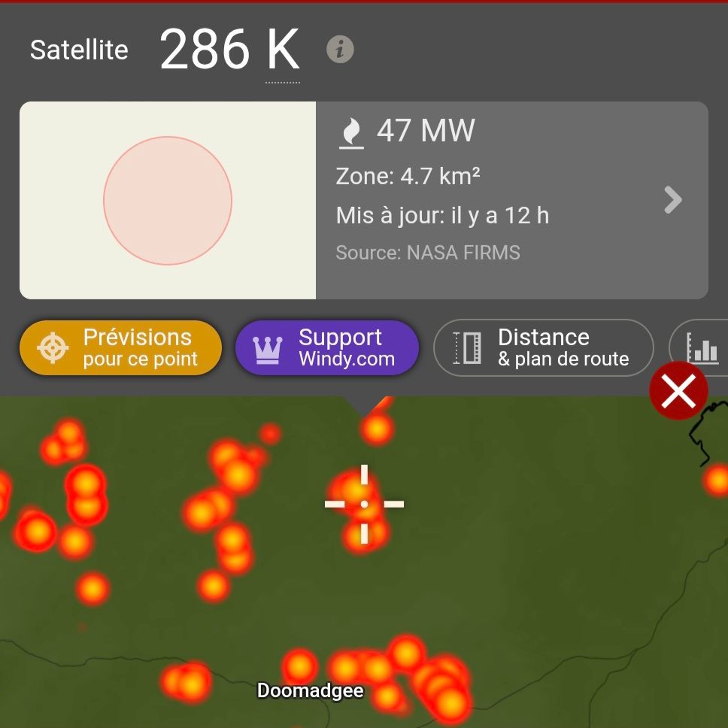This screenshot has height=728, width=728.
Task: Toggle the K temperature unit
Action: coord(283,49)
